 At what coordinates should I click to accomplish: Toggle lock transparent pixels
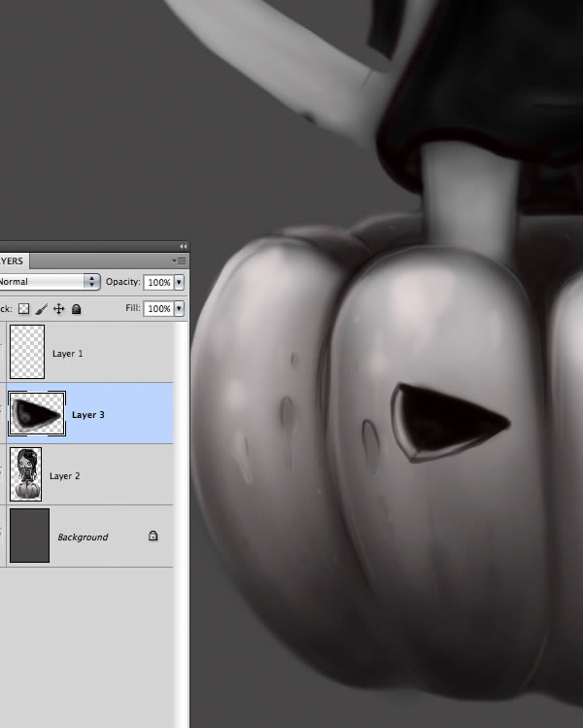click(x=23, y=309)
